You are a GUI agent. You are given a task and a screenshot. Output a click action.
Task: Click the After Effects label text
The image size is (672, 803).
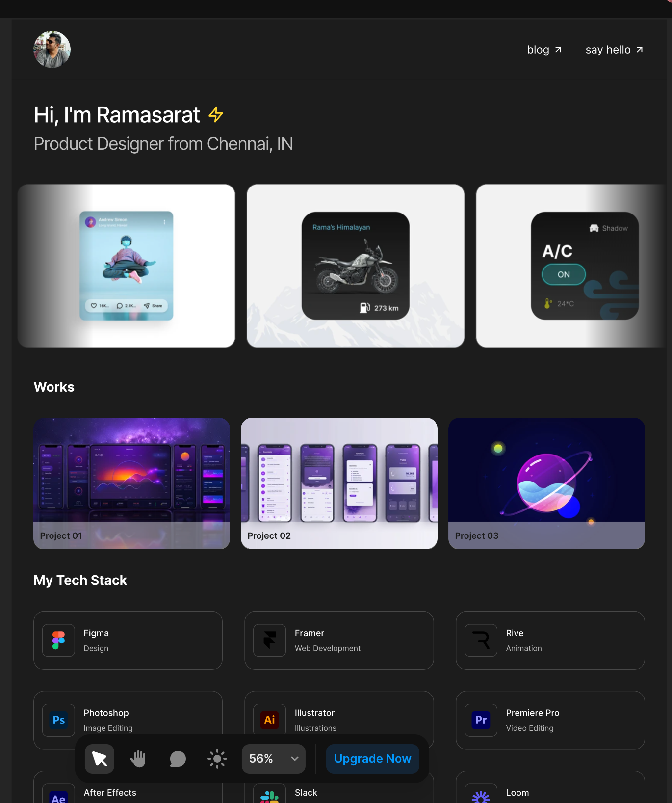[x=110, y=793]
